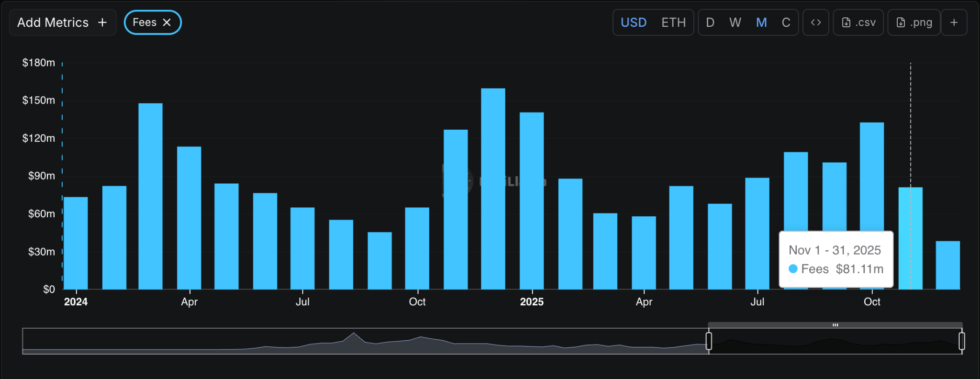Image resolution: width=980 pixels, height=379 pixels.
Task: Select weekly (W) interval
Action: pos(735,22)
